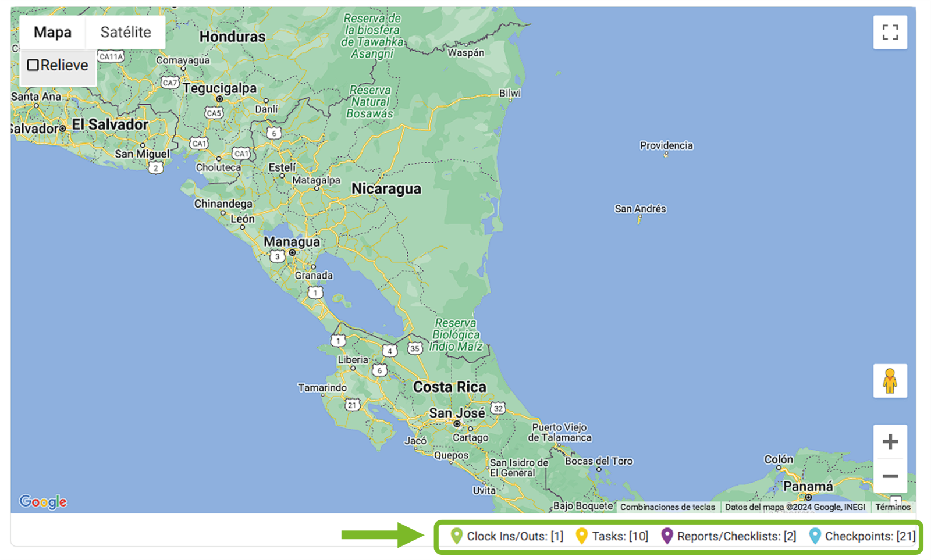Toggle fullscreen map view
This screenshot has height=560, width=931.
(x=890, y=33)
